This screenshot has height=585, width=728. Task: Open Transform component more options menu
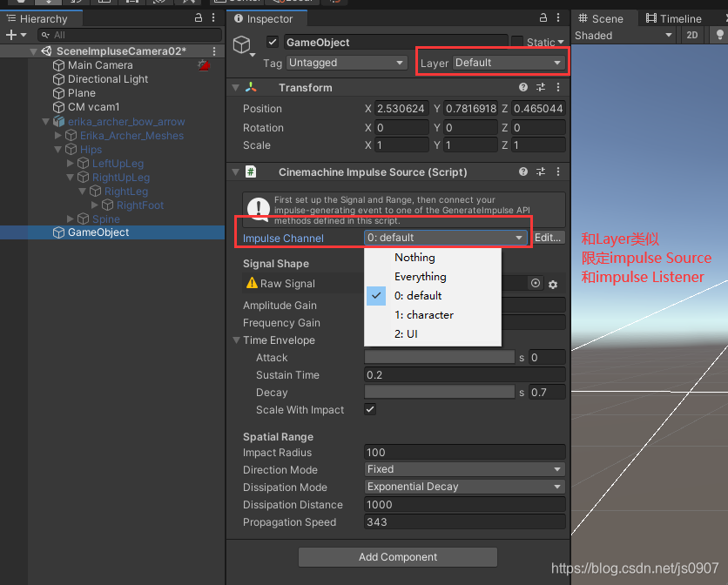558,87
